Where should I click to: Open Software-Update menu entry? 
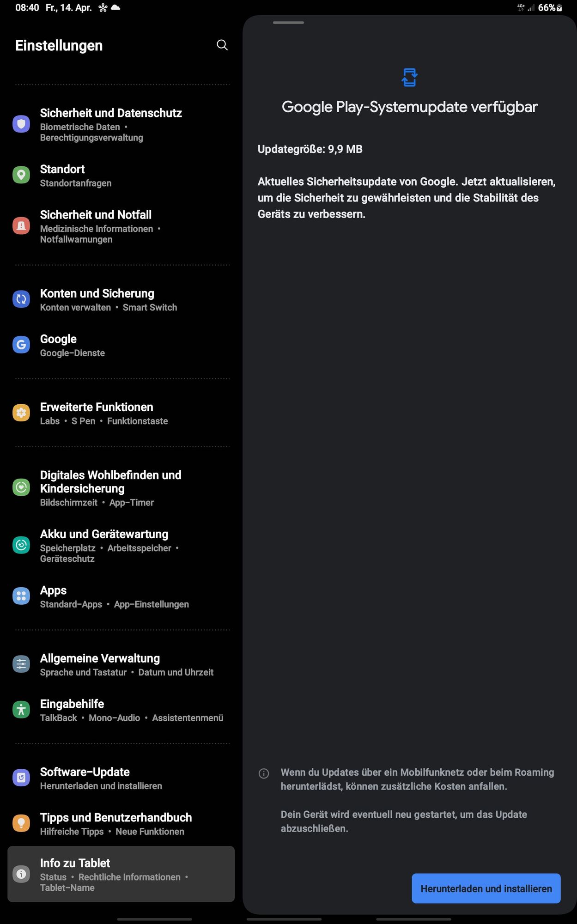[121, 778]
